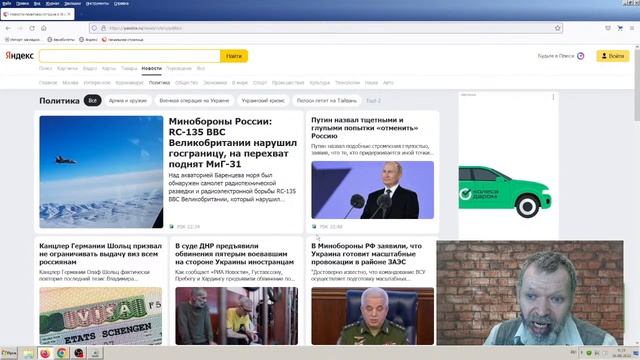Open the Закладки menu in the menu bar
The height and width of the screenshot is (360, 640).
tap(72, 3)
